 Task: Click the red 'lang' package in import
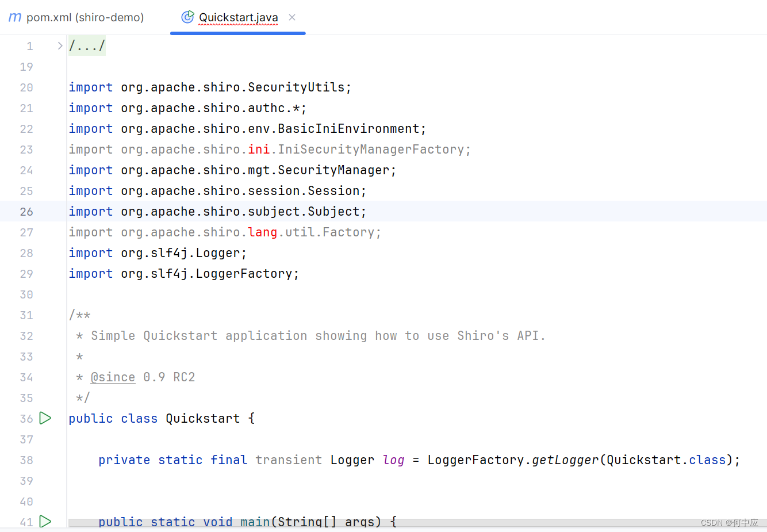click(x=263, y=232)
